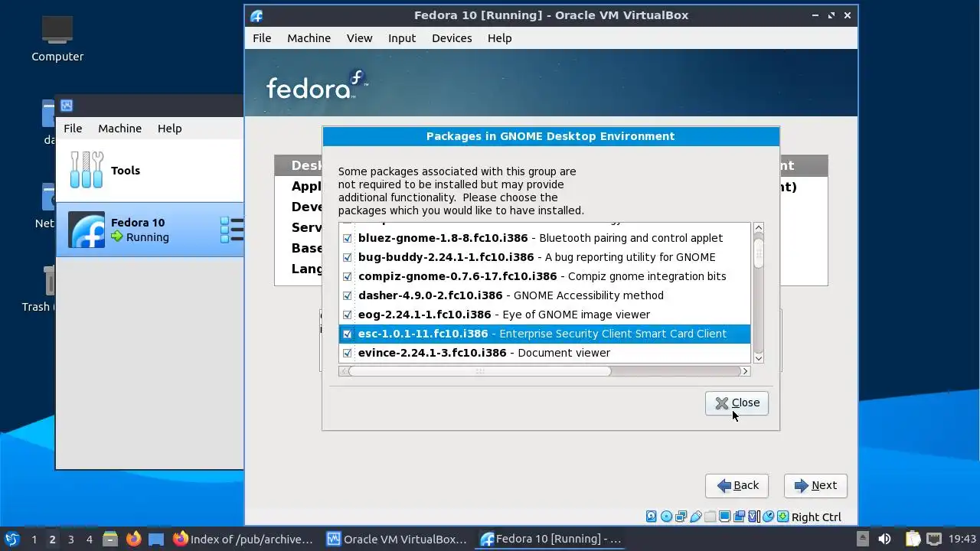The height and width of the screenshot is (551, 980).
Task: Click the network connection tray icon
Action: [x=934, y=539]
